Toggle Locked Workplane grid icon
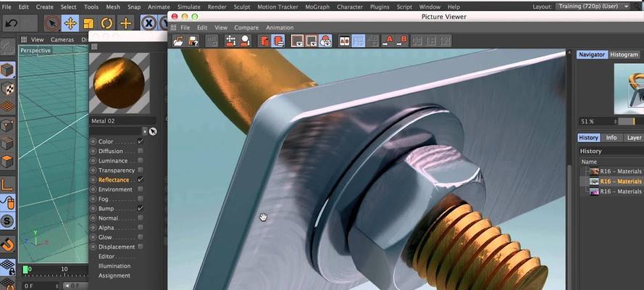 7,267
